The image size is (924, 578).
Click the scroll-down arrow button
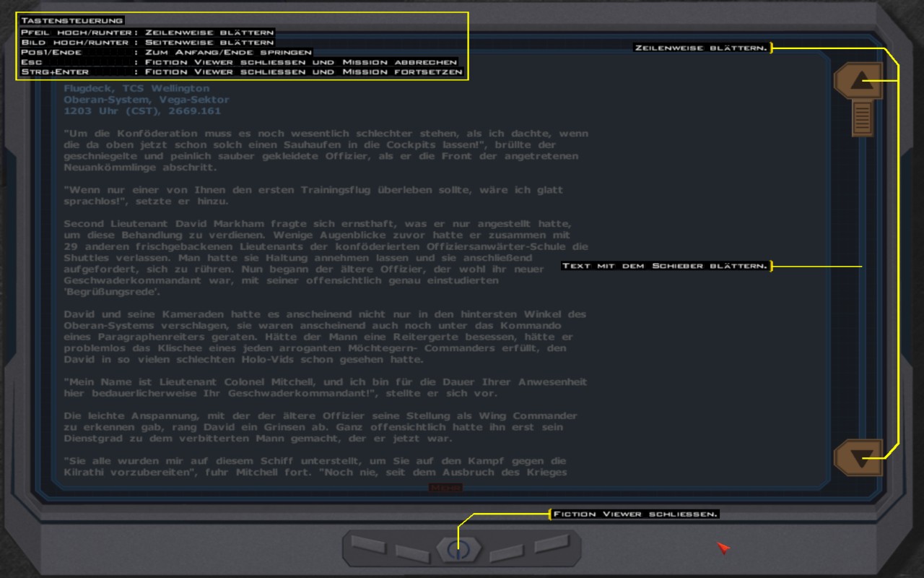pos(858,457)
